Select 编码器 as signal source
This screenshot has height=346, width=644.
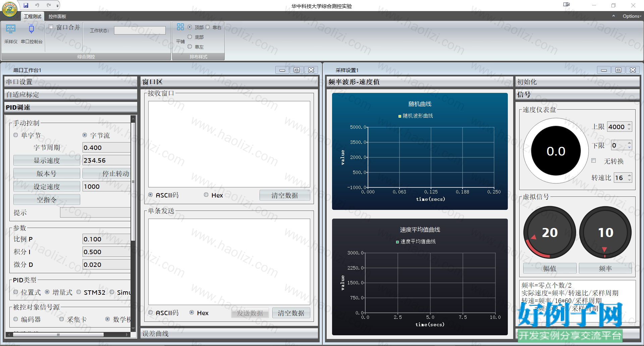coord(16,319)
